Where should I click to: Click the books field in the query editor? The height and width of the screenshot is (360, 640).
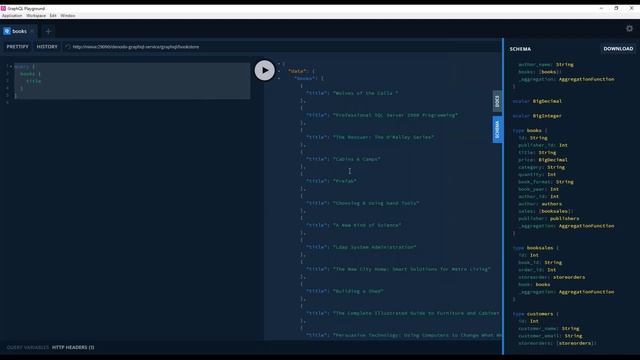27,74
